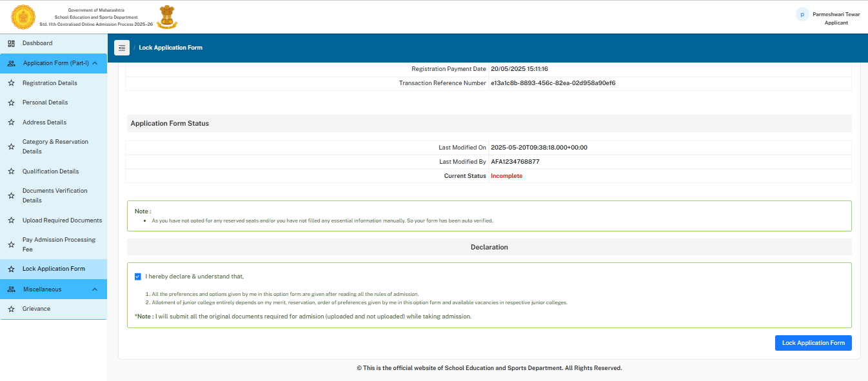Click the user avatar circle with P
The height and width of the screenshot is (381, 868).
tap(802, 14)
